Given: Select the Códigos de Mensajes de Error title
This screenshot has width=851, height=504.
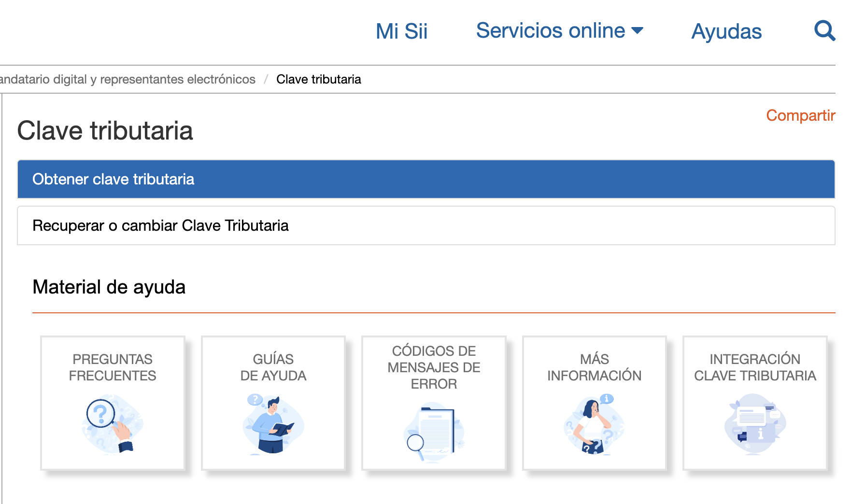Looking at the screenshot, I should 434,367.
